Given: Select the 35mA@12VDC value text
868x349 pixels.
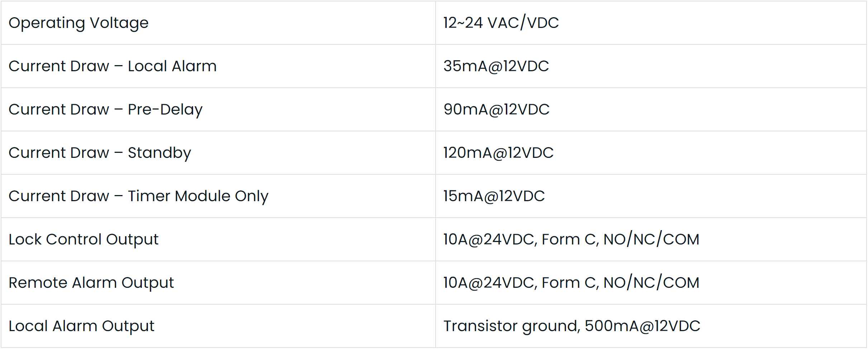Looking at the screenshot, I should [496, 66].
